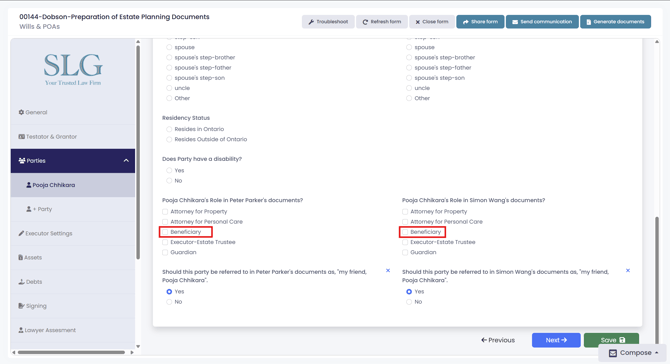
Task: Select left column spouse's step-brother radio
Action: coord(169,58)
